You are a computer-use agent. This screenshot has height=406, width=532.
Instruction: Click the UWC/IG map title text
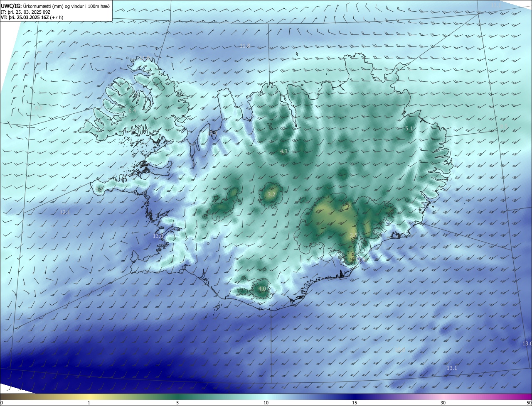(55, 6)
